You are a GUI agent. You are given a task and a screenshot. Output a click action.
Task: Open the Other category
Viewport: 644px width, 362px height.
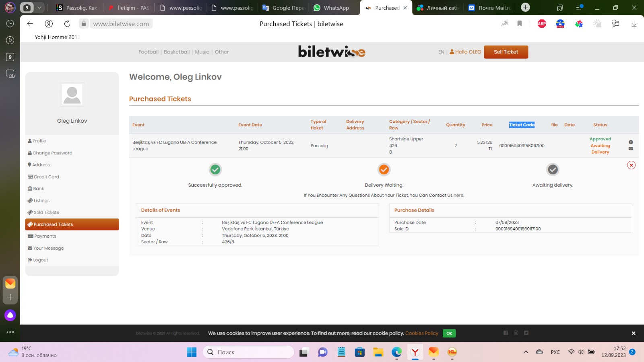tap(222, 52)
